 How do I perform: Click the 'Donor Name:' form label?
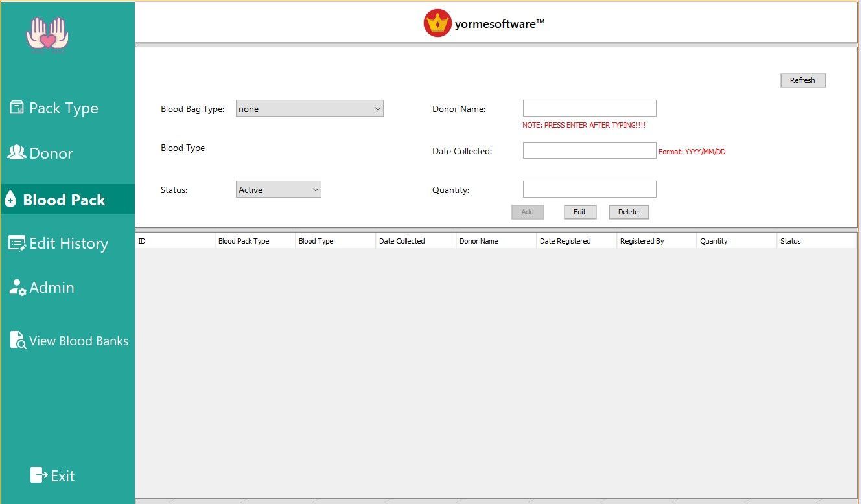tap(459, 109)
